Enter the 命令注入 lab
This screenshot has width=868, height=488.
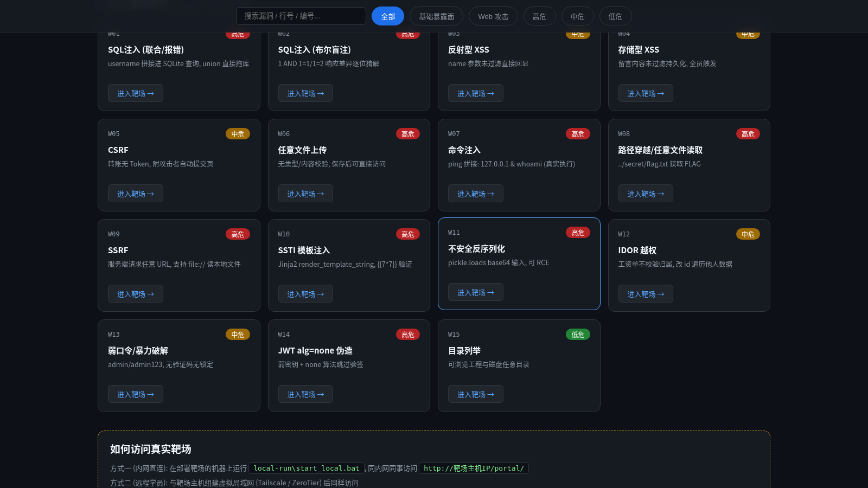(476, 194)
